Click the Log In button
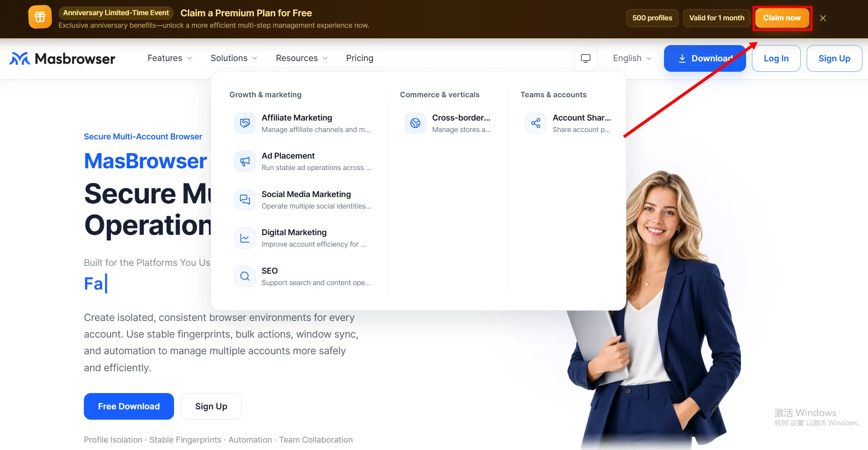Viewport: 868px width, 450px height. pos(776,58)
